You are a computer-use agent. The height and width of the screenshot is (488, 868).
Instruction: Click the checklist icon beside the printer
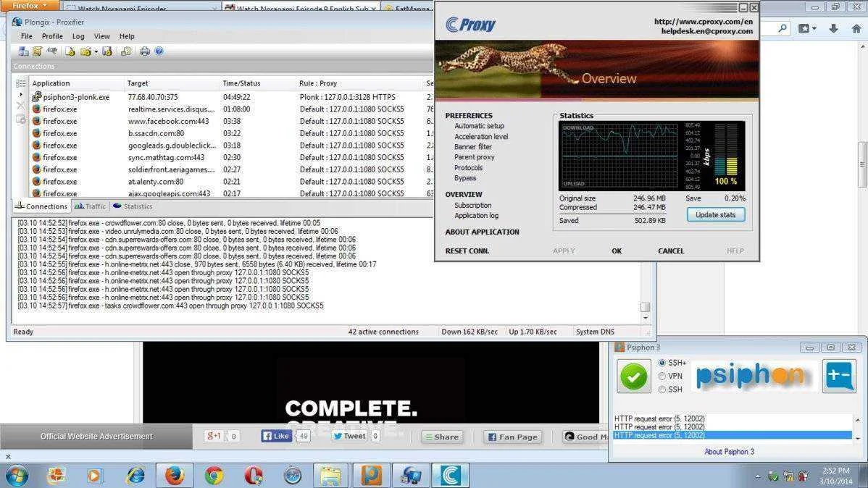tap(126, 51)
